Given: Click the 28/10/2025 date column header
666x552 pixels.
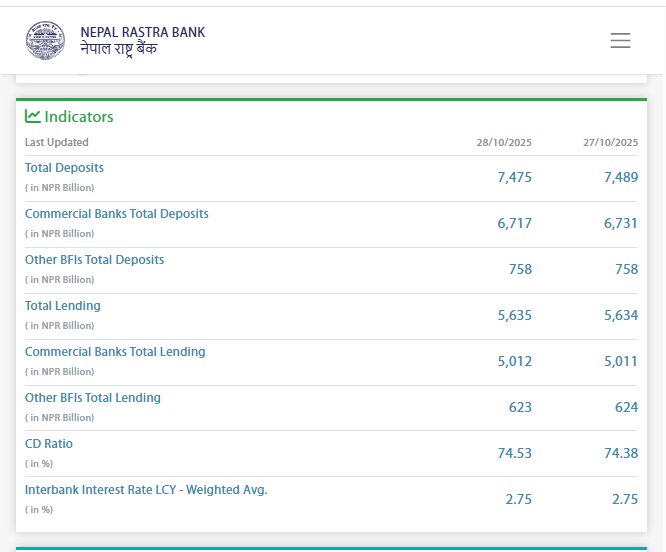Looking at the screenshot, I should coord(504,143).
